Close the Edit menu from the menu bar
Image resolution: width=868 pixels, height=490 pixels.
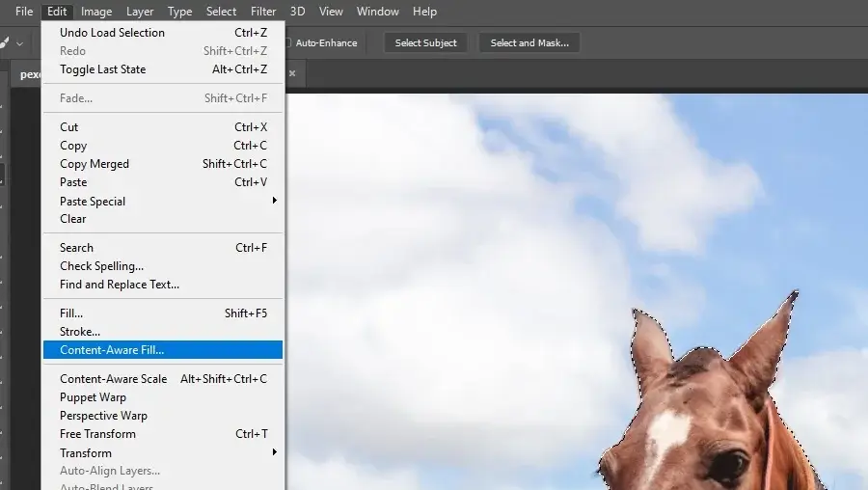coord(57,11)
